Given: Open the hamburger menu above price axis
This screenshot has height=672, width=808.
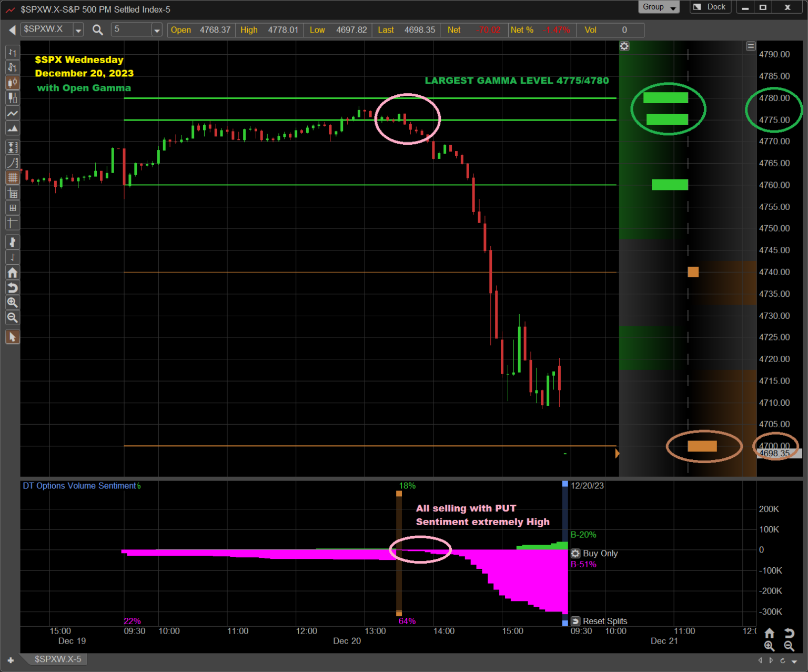Looking at the screenshot, I should pos(751,46).
